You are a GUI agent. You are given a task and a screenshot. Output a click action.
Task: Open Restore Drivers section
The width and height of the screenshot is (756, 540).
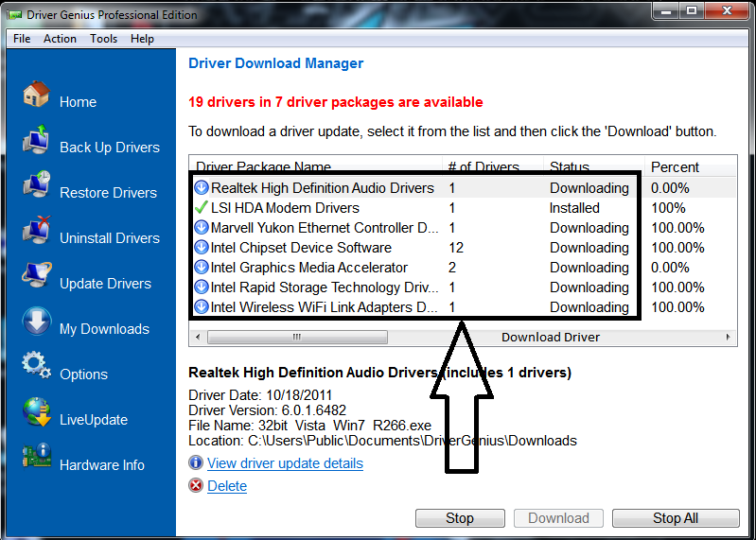(109, 193)
